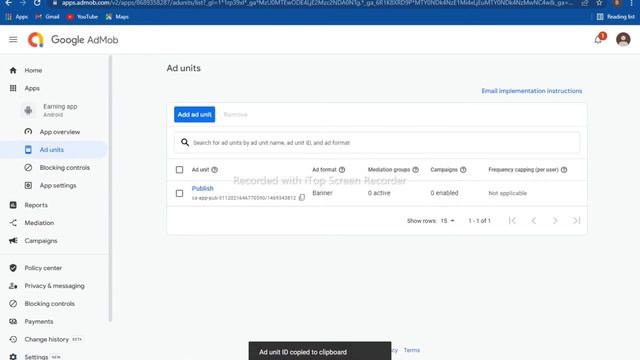Click the Policy center shield icon
Viewport: 640px width, 360px height.
(x=13, y=268)
